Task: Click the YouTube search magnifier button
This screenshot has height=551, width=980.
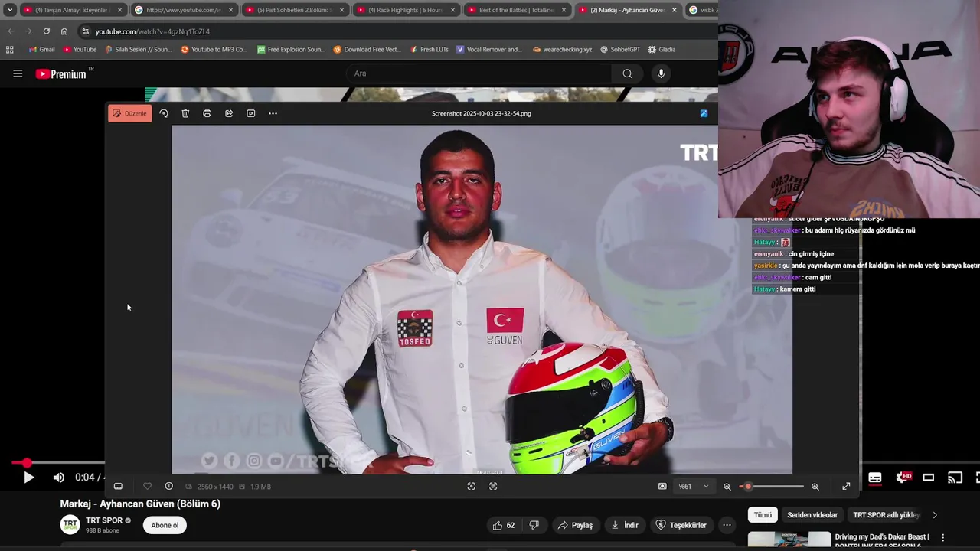Action: click(x=627, y=73)
